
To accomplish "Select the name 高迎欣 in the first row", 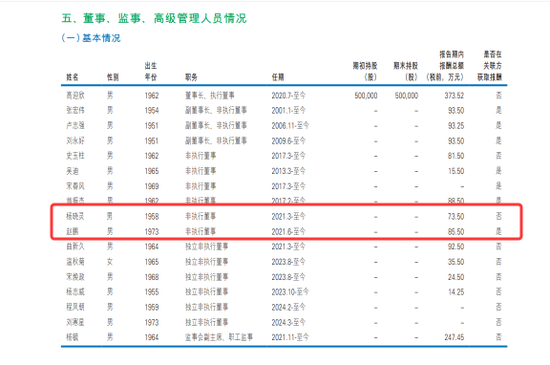I will pos(75,95).
